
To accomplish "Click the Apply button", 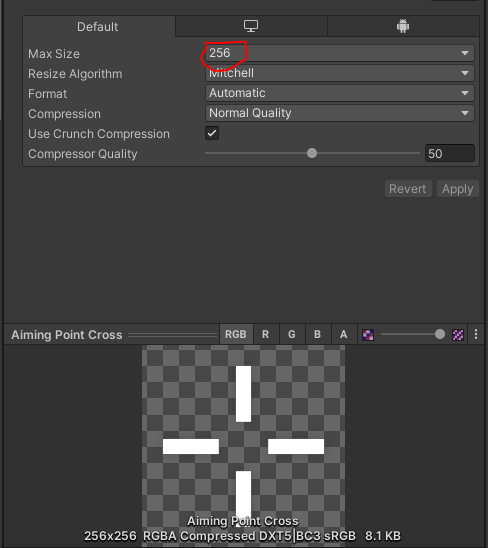I will click(458, 189).
